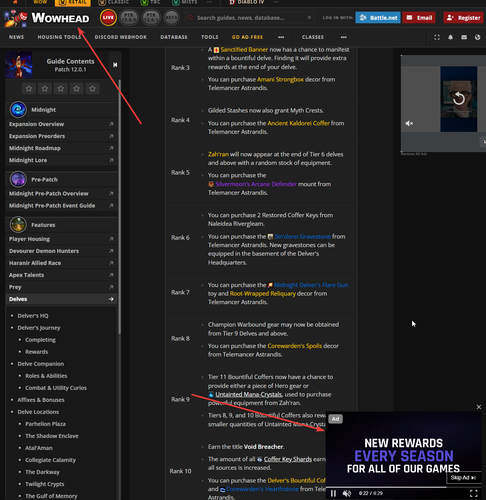The image size is (486, 500).
Task: Switch to the Diablo IV tab
Action: click(247, 2)
